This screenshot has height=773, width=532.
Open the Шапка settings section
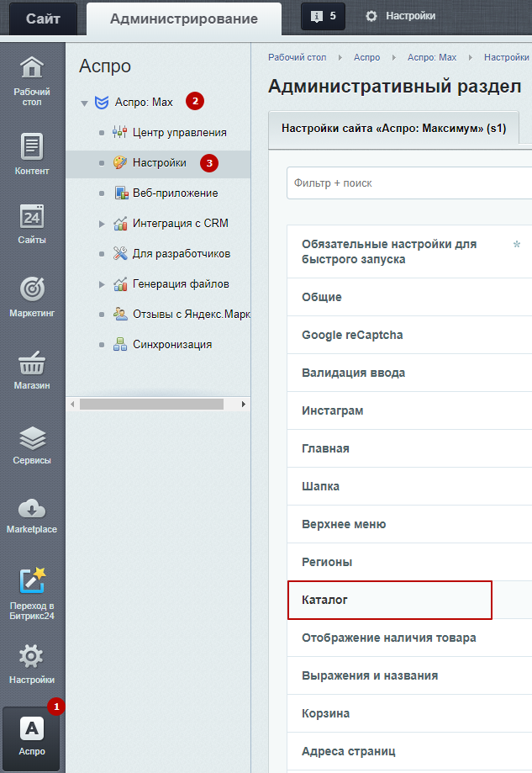pos(409,486)
